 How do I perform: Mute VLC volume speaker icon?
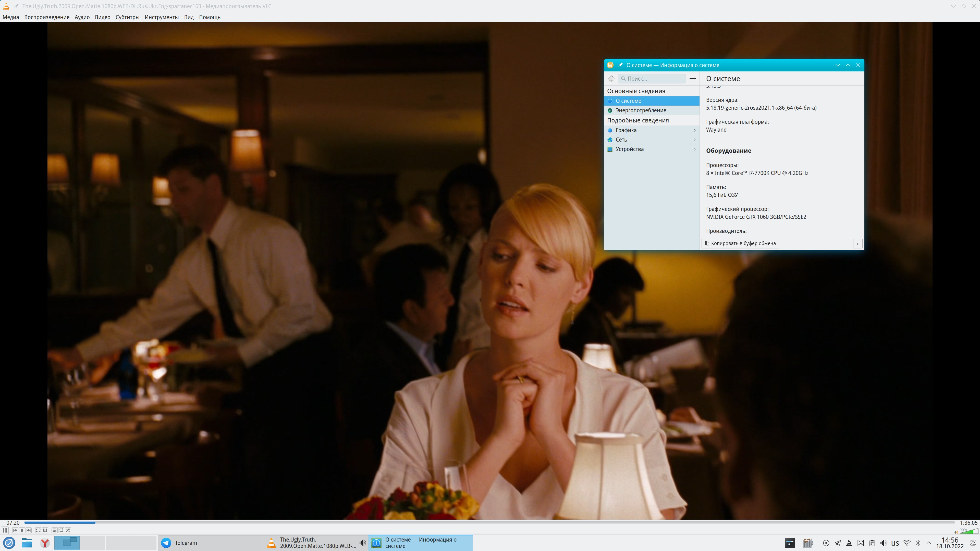[956, 532]
